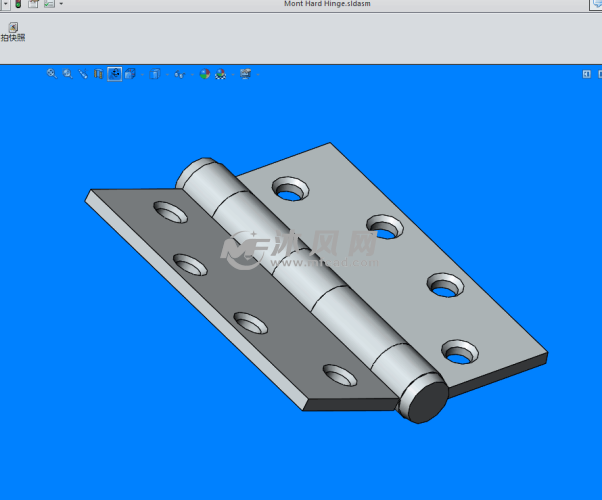The height and width of the screenshot is (500, 602).
Task: Click the Hide/Show Items glasses icon
Action: pos(179,74)
